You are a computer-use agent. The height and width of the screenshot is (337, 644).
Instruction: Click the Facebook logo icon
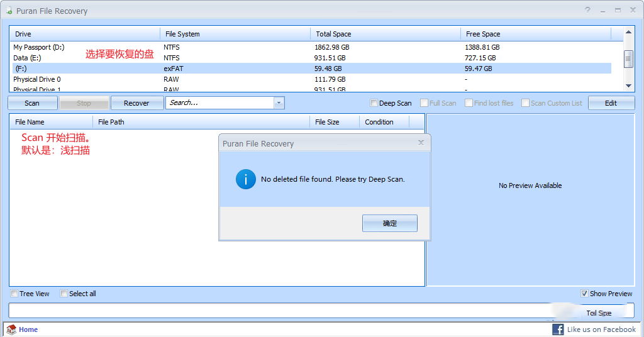pos(558,329)
